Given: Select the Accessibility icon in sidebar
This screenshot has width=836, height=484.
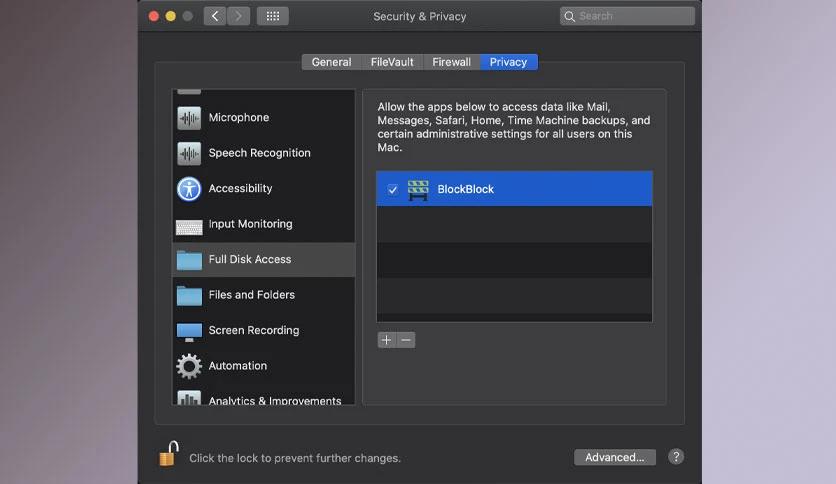Looking at the screenshot, I should [x=189, y=189].
